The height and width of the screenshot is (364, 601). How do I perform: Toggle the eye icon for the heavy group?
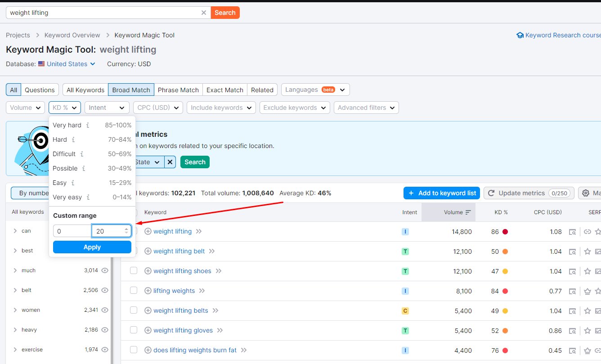pyautogui.click(x=105, y=330)
